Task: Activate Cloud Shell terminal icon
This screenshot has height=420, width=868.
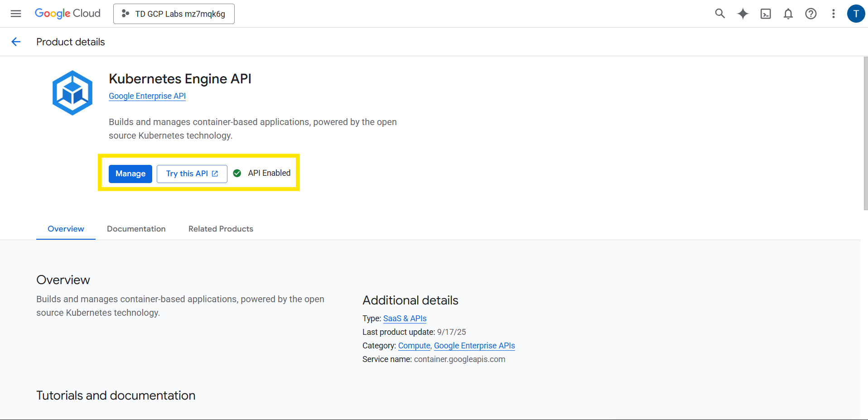Action: click(x=765, y=14)
